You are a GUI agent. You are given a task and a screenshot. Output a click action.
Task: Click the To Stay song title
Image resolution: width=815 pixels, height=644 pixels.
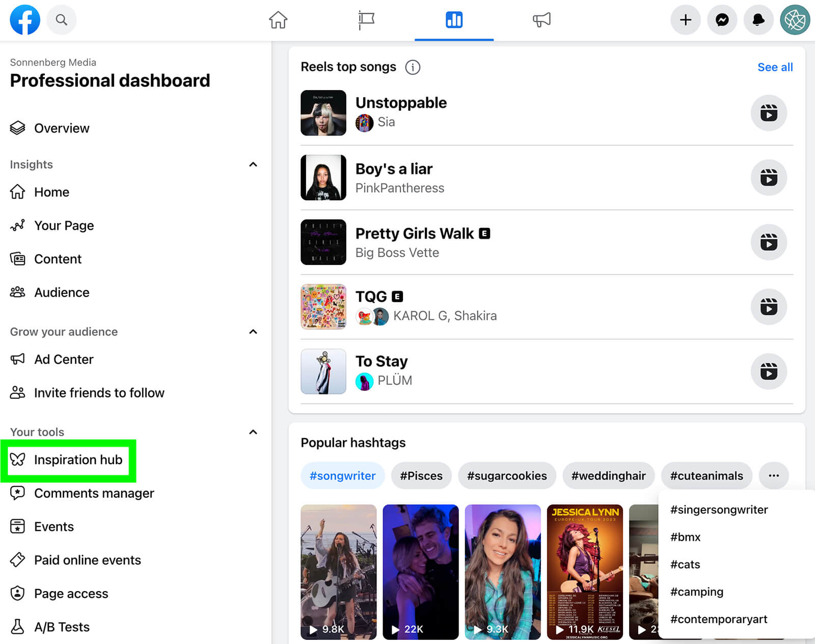click(x=382, y=361)
